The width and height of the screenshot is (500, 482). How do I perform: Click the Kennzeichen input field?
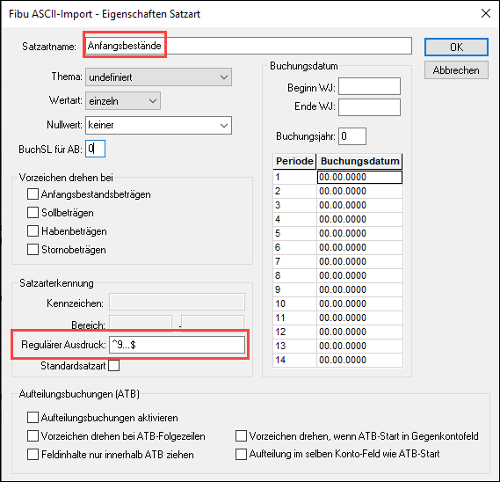click(x=177, y=302)
